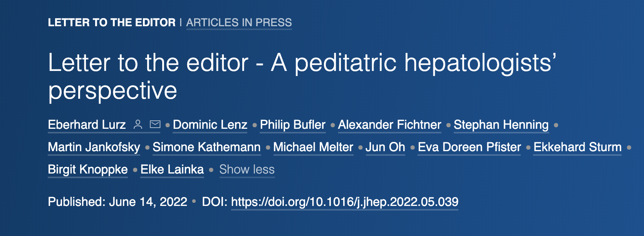The width and height of the screenshot is (644, 236).
Task: Click on author Simone Kathemann
Action: tap(206, 147)
